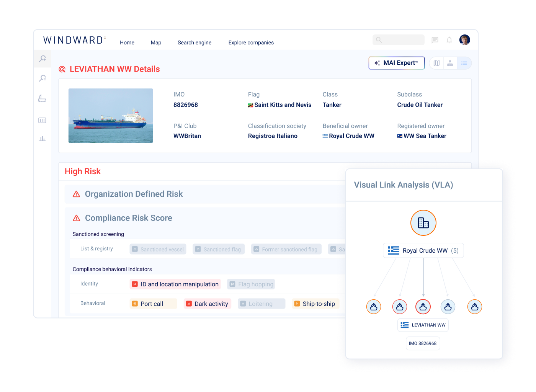The height and width of the screenshot is (392, 536).
Task: Select the Loitering indicator
Action: 261,304
